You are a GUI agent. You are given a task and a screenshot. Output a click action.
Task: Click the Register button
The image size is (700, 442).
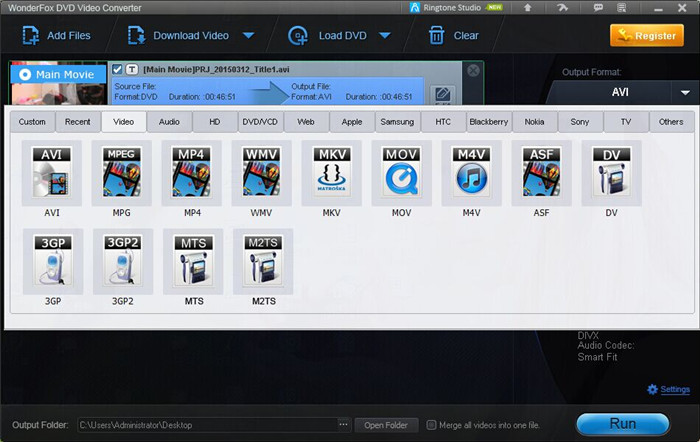click(647, 36)
